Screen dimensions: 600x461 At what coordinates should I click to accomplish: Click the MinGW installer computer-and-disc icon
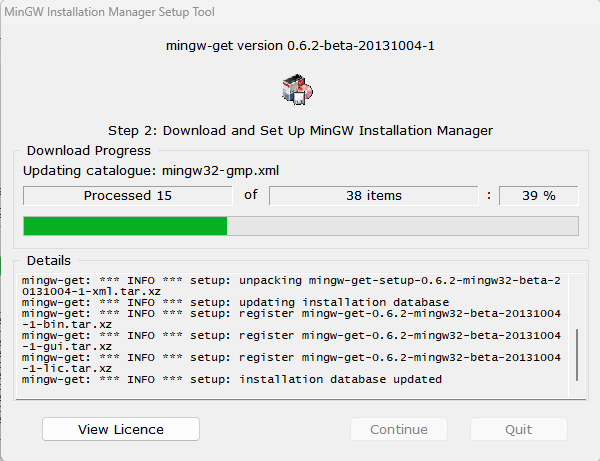[x=297, y=90]
